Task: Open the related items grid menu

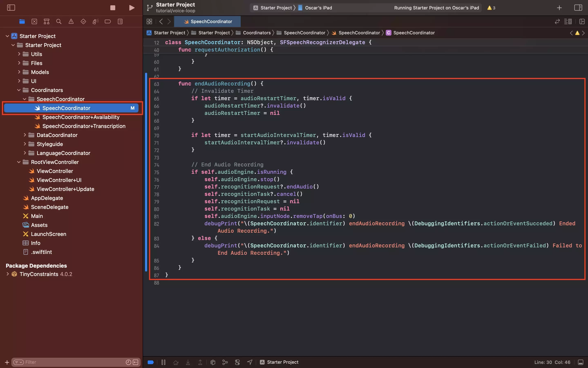Action: (149, 21)
